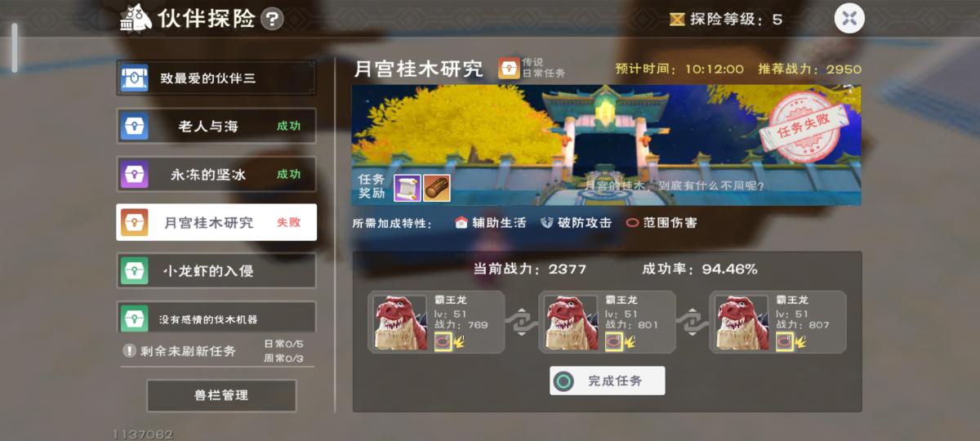Open the 兽栏管理 button
The image size is (980, 441).
[x=221, y=395]
